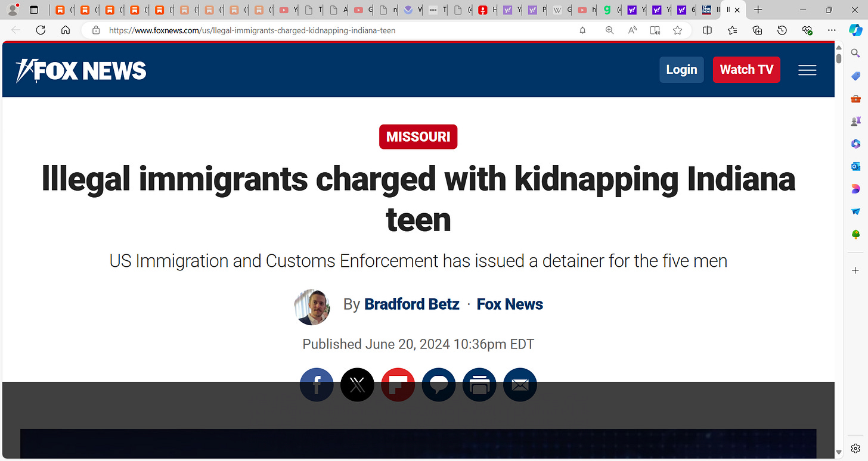The width and height of the screenshot is (868, 461).
Task: Share article on Facebook
Action: coord(317,385)
